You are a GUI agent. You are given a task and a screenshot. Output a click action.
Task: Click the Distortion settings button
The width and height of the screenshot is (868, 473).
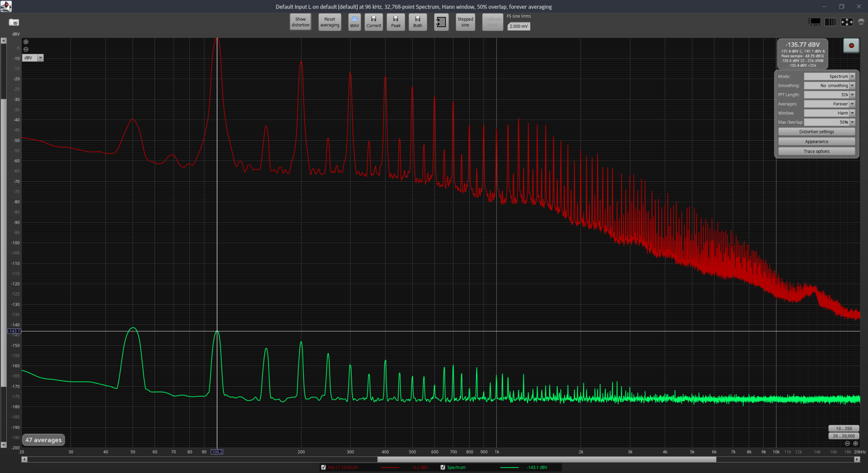click(x=816, y=132)
